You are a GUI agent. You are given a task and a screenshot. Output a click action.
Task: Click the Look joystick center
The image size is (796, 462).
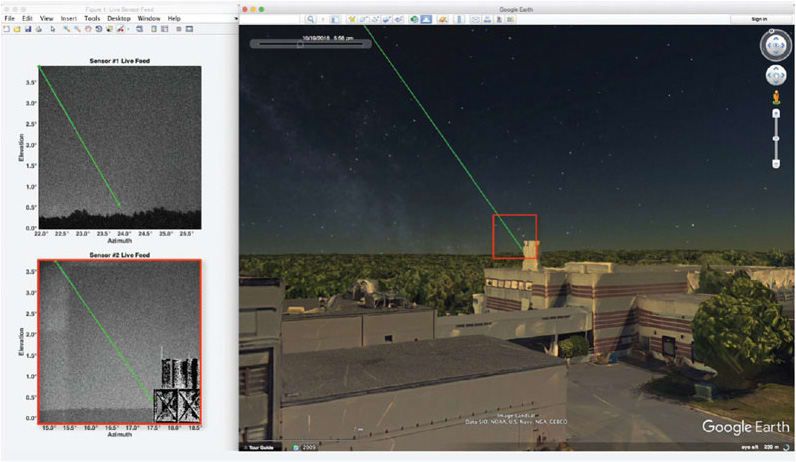[x=775, y=45]
